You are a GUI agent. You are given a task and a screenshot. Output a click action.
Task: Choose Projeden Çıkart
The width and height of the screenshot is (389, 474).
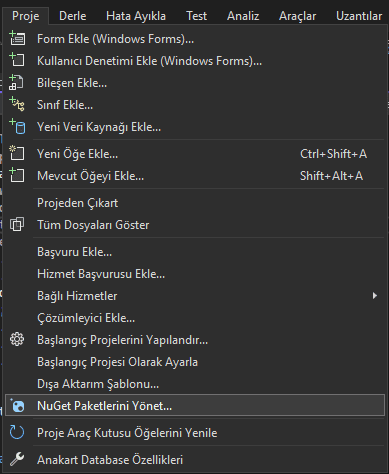pyautogui.click(x=195, y=203)
